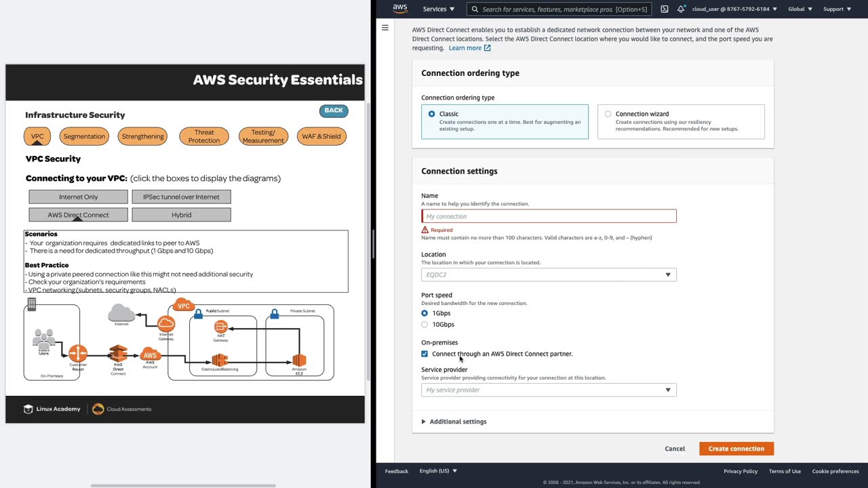Image resolution: width=868 pixels, height=488 pixels.
Task: Open the Services menu in AWS header
Action: tap(439, 9)
